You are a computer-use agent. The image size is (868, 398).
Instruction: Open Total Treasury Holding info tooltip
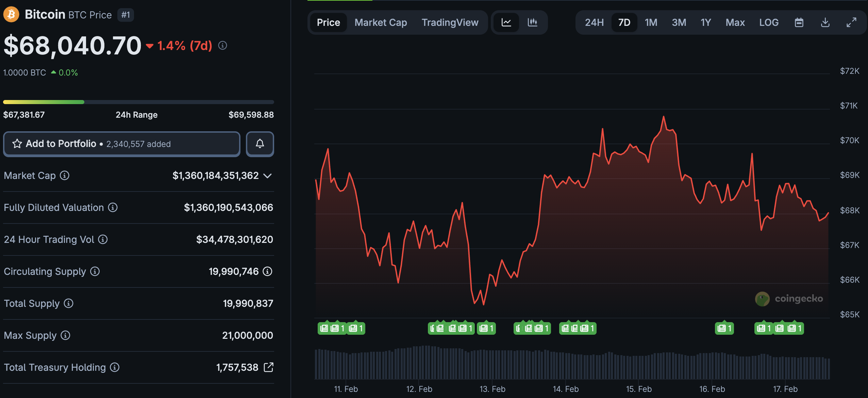click(x=115, y=367)
